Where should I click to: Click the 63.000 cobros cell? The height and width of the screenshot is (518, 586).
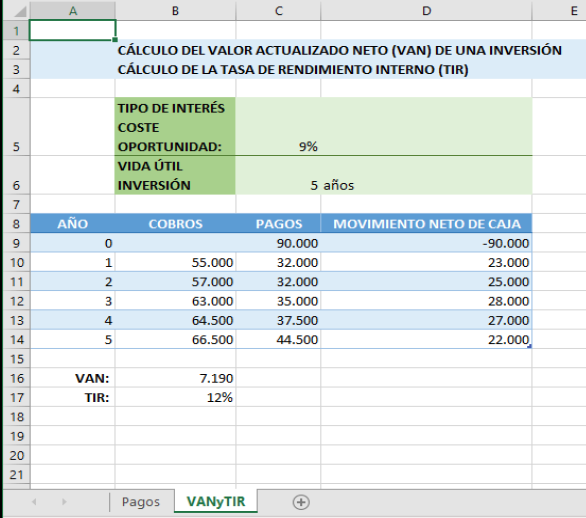click(x=175, y=301)
